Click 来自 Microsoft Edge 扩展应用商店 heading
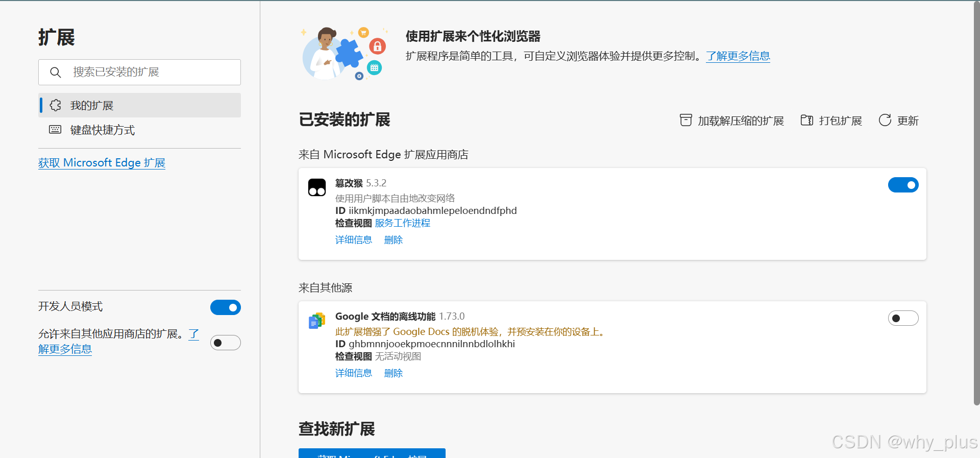The width and height of the screenshot is (980, 458). 383,155
